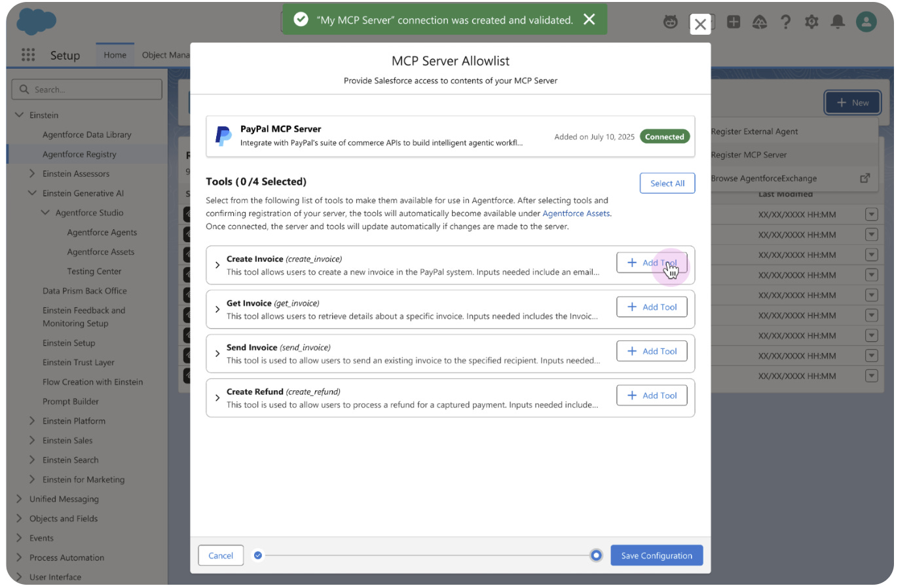911x588 pixels.
Task: Focus the Setup quick find search box
Action: pos(86,90)
